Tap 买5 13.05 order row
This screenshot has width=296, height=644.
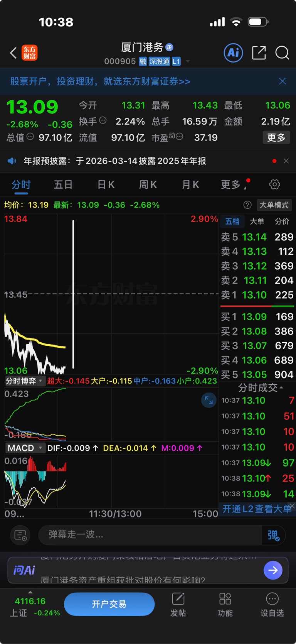coord(257,374)
